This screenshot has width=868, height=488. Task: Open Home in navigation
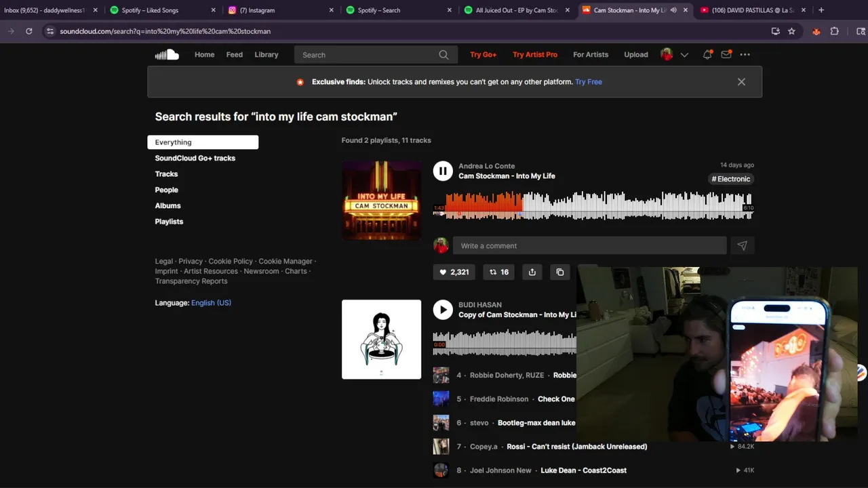[204, 55]
